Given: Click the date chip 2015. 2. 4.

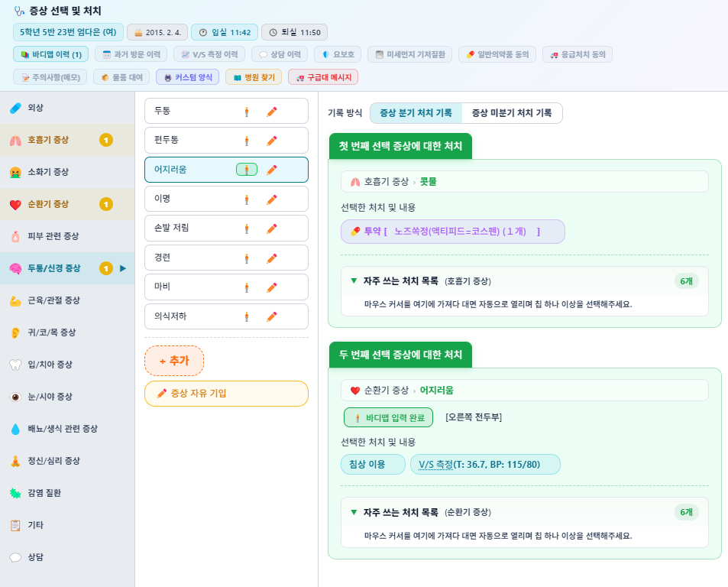Looking at the screenshot, I should pyautogui.click(x=157, y=32).
